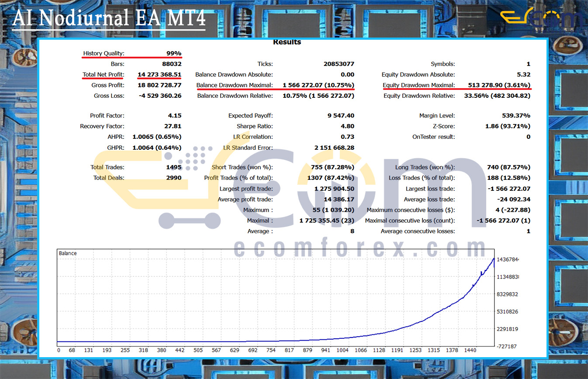The width and height of the screenshot is (588, 379).
Task: Click the Long Trades (won %) value
Action: (508, 167)
